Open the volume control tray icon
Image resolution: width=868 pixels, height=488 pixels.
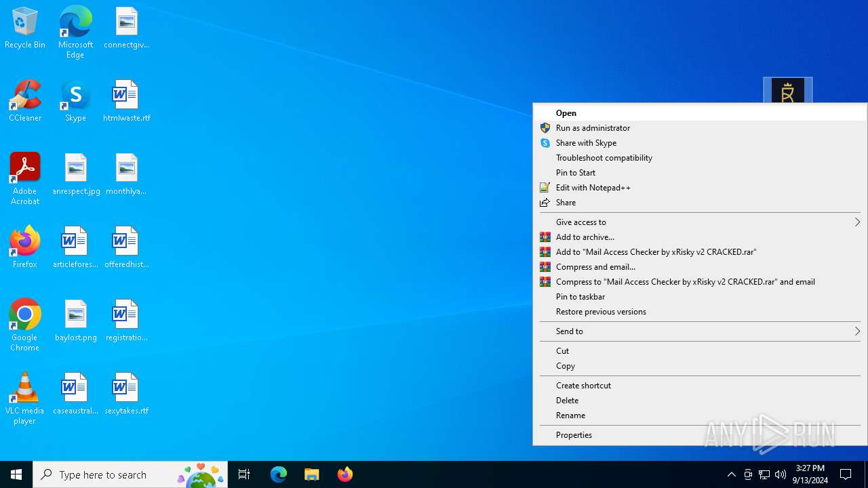pos(781,474)
